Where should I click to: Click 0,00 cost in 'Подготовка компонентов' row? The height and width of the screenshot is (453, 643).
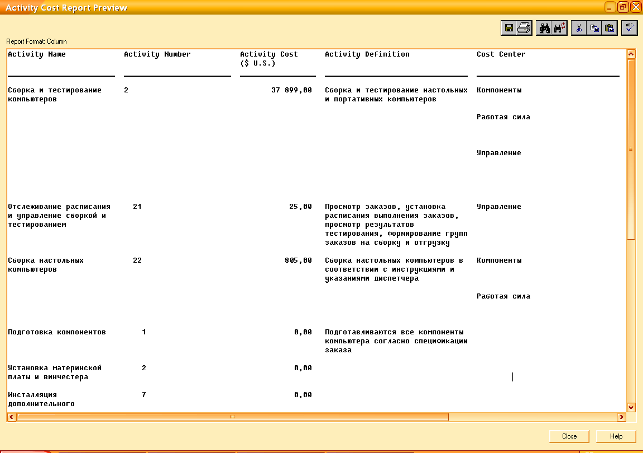click(303, 332)
